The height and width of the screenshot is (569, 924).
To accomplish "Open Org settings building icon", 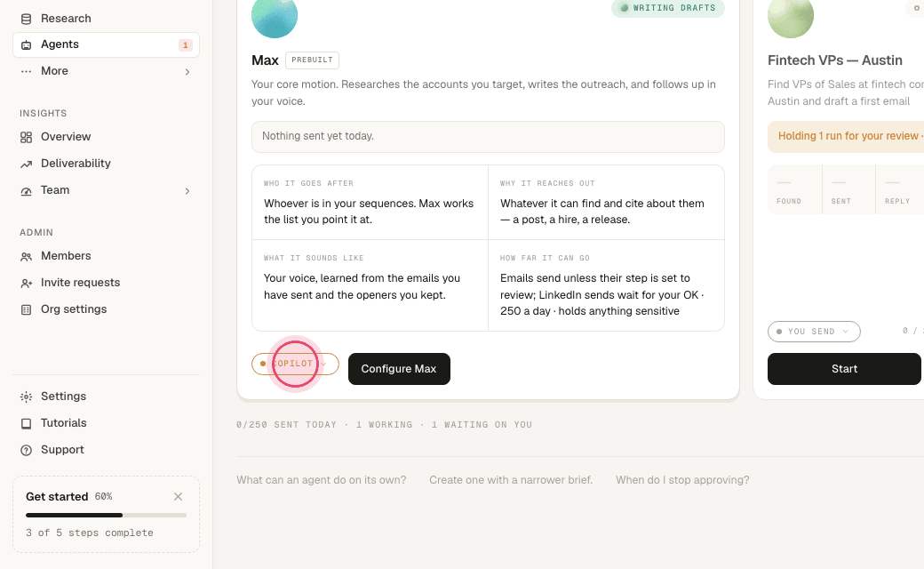I will click(x=26, y=309).
